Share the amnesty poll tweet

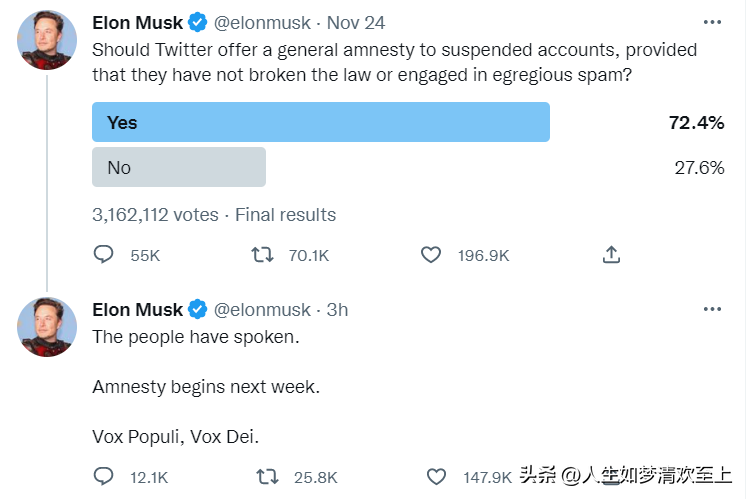click(611, 255)
